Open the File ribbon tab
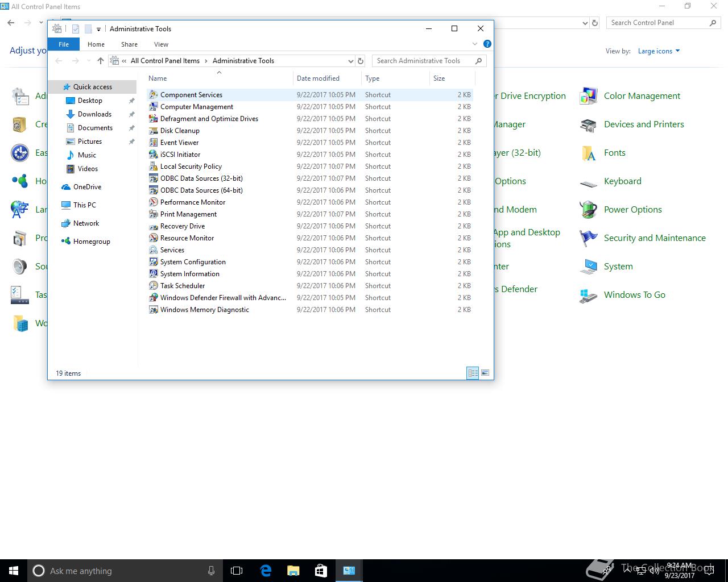 coord(64,44)
